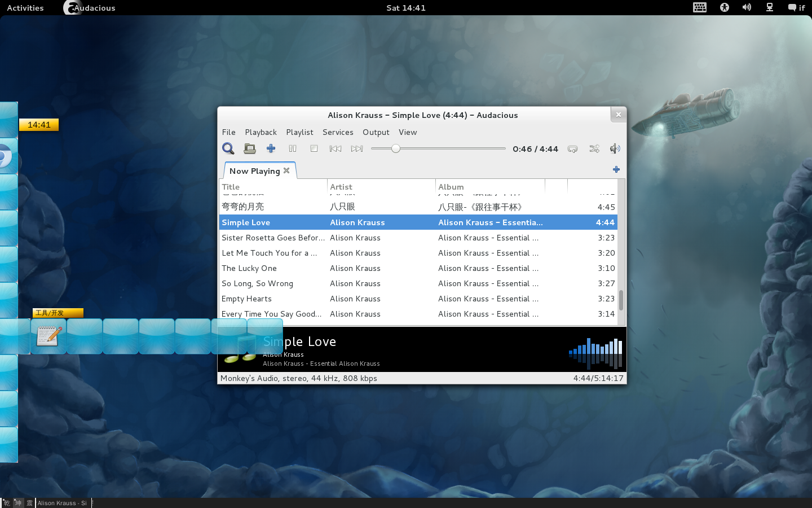Click the on-screen keyboard icon in top bar
Screen dimensions: 812x508
click(700, 7)
